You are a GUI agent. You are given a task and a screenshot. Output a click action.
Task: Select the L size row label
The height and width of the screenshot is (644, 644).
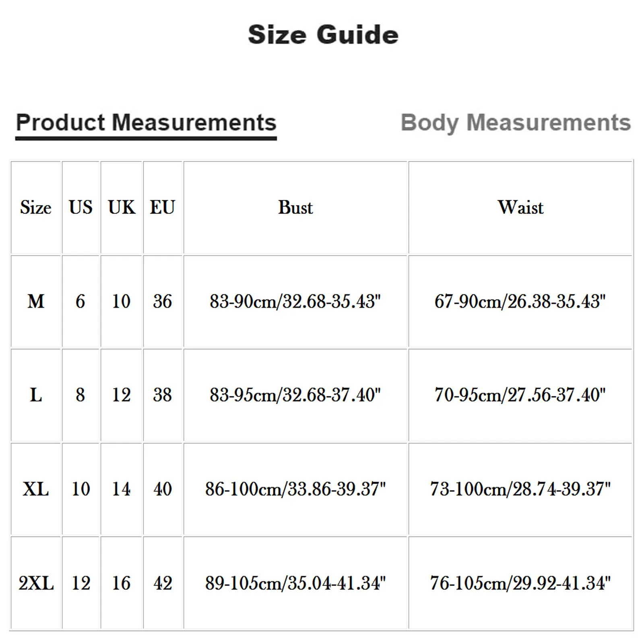[36, 395]
